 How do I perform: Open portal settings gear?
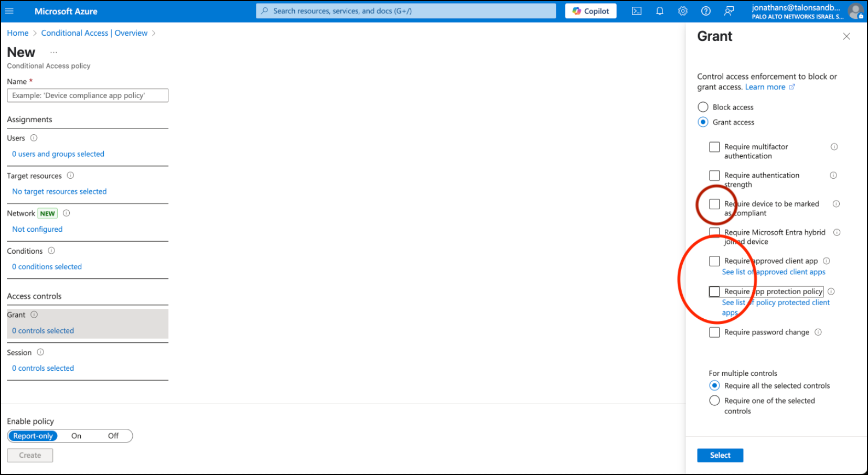pyautogui.click(x=683, y=11)
